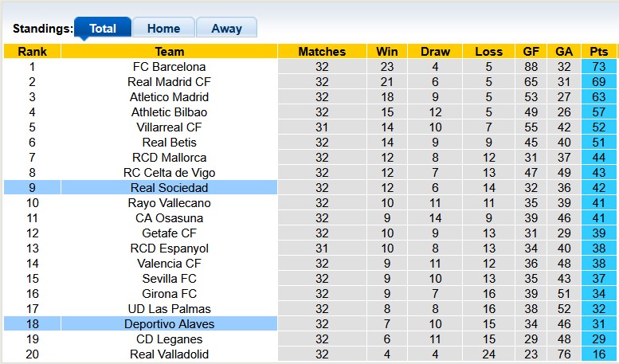Click the Team column header

coord(169,52)
